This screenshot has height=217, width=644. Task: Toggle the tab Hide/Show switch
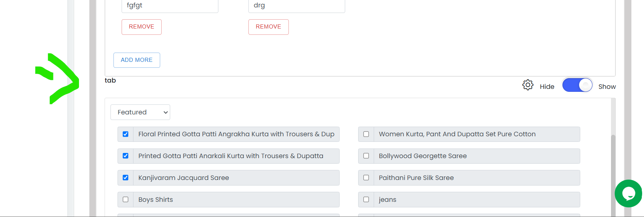(577, 85)
